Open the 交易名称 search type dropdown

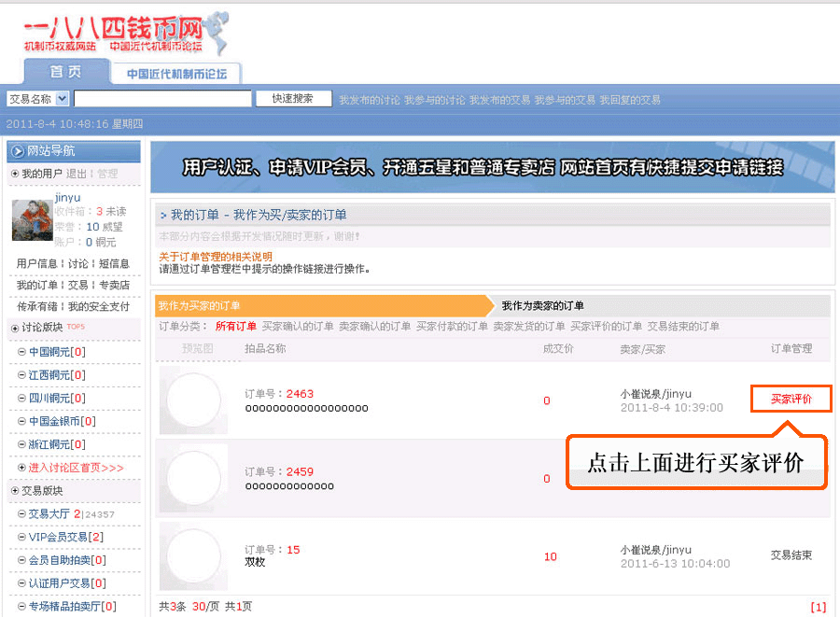62,99
